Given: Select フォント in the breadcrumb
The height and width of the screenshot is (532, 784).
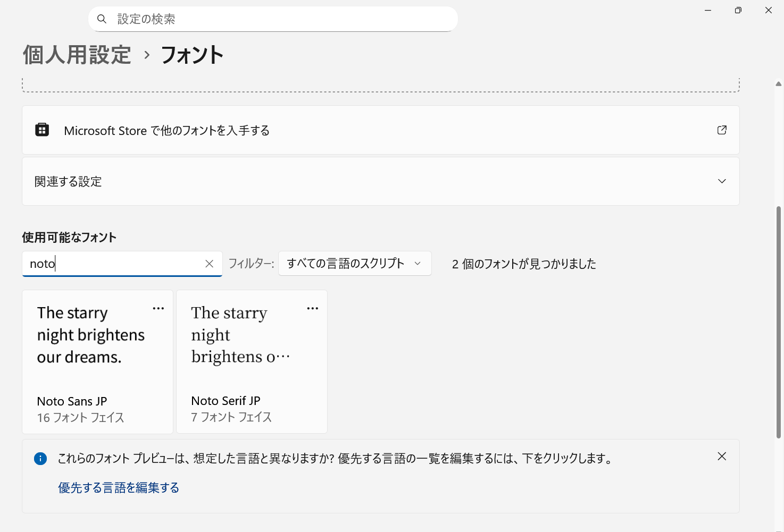Looking at the screenshot, I should 192,55.
